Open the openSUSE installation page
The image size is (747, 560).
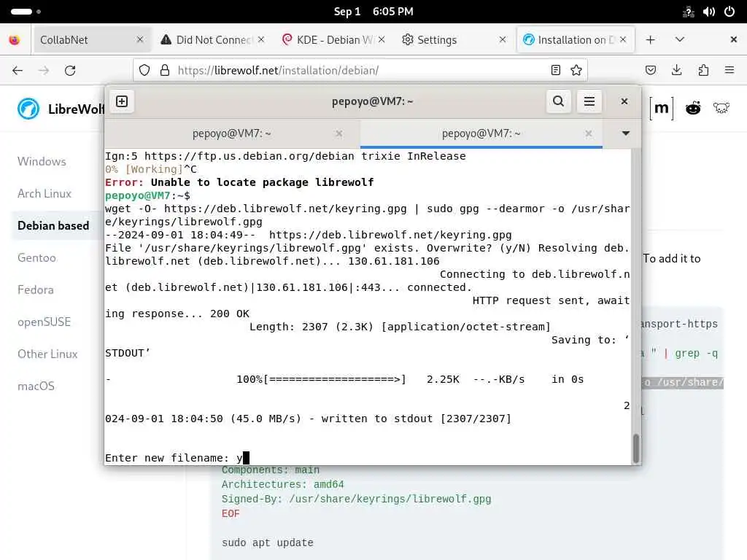point(44,322)
